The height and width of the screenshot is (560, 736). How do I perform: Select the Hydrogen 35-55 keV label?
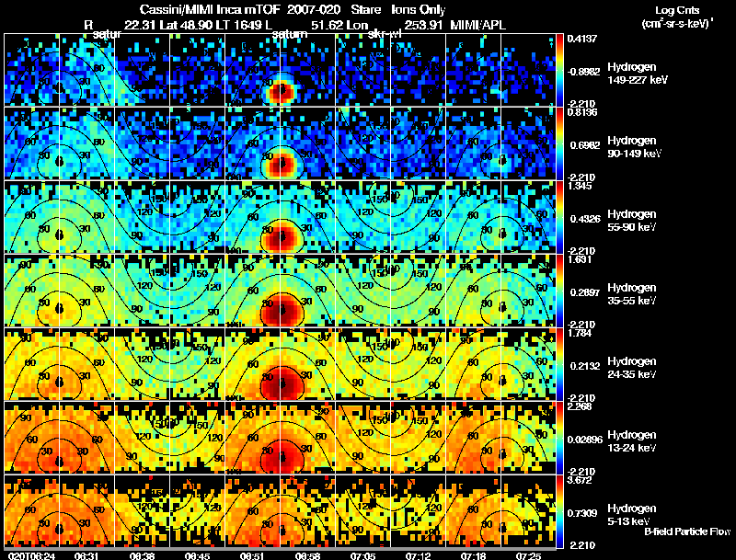[x=631, y=294]
